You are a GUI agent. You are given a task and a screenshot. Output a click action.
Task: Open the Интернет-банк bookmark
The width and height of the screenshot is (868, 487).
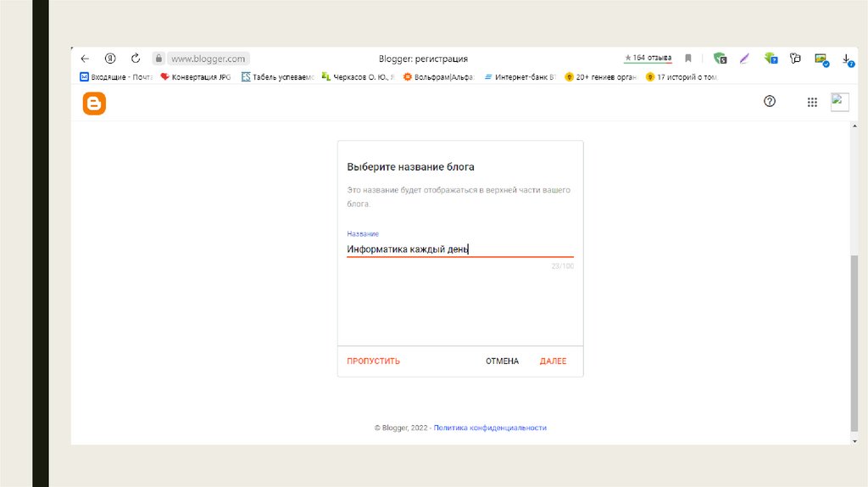(x=520, y=77)
